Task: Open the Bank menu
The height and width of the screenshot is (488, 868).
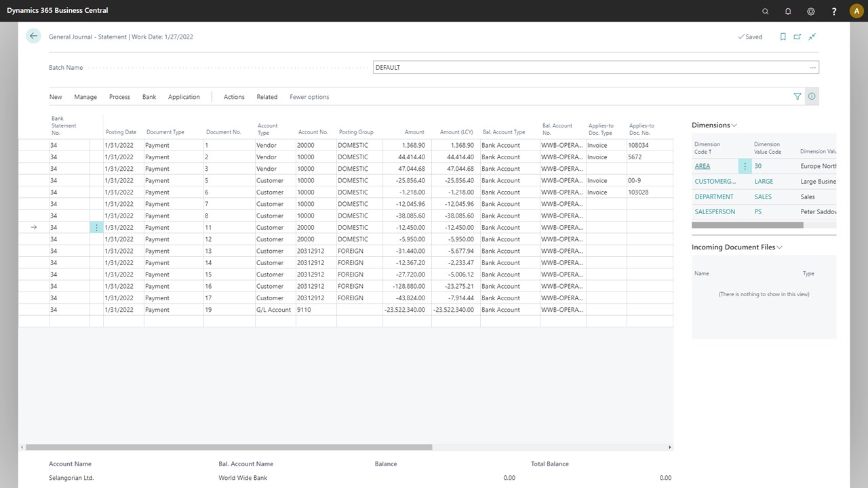Action: click(x=149, y=97)
